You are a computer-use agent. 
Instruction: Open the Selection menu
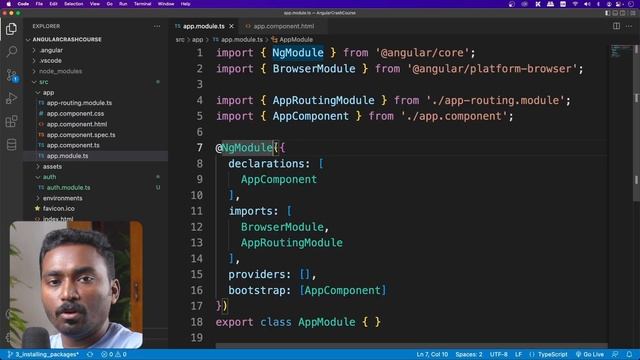point(74,4)
